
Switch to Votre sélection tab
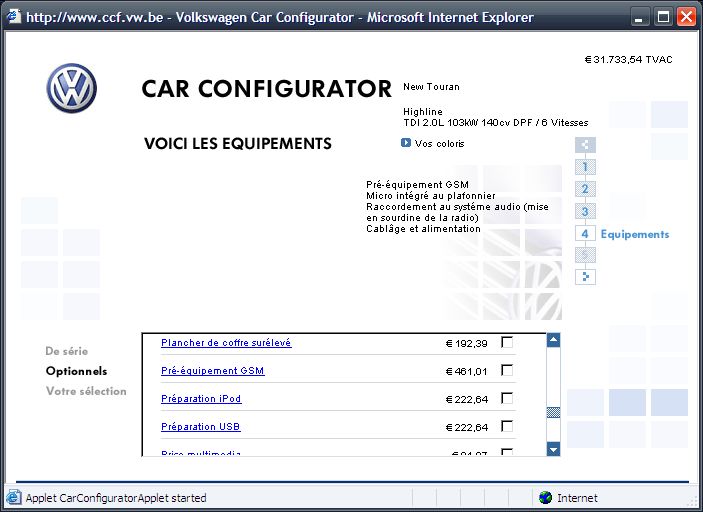86,391
